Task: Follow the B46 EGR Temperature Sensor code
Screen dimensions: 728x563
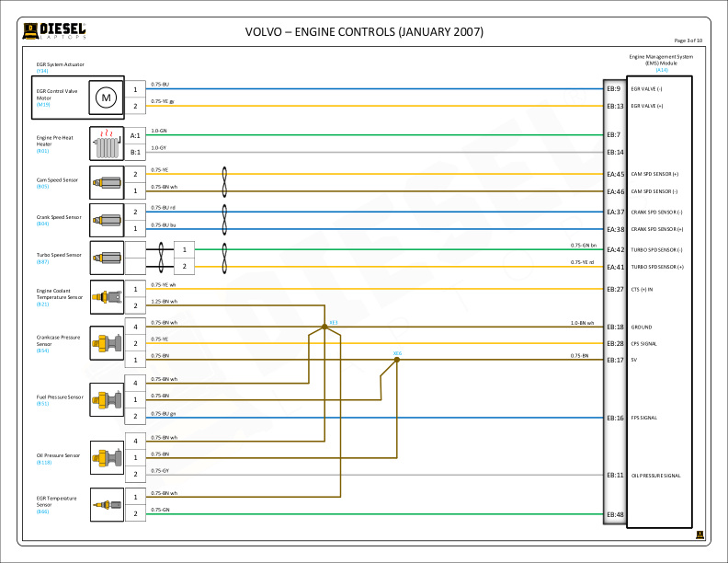Action: 42,511
